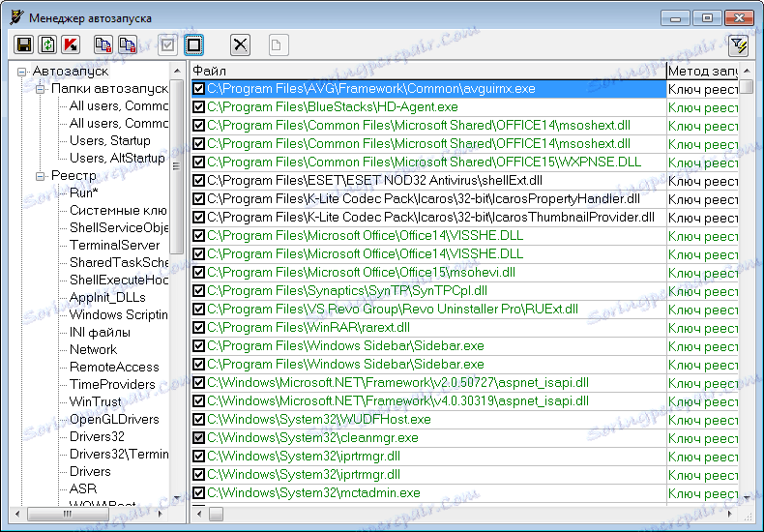Image resolution: width=764 pixels, height=532 pixels.
Task: Uncheck the SynTPCpl.dll checkbox
Action: click(198, 291)
